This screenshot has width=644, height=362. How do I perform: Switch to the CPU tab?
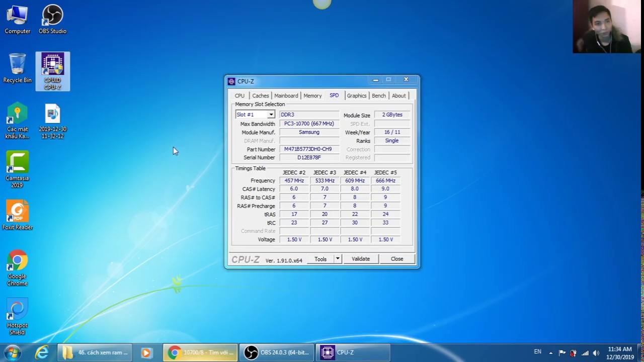pyautogui.click(x=239, y=96)
